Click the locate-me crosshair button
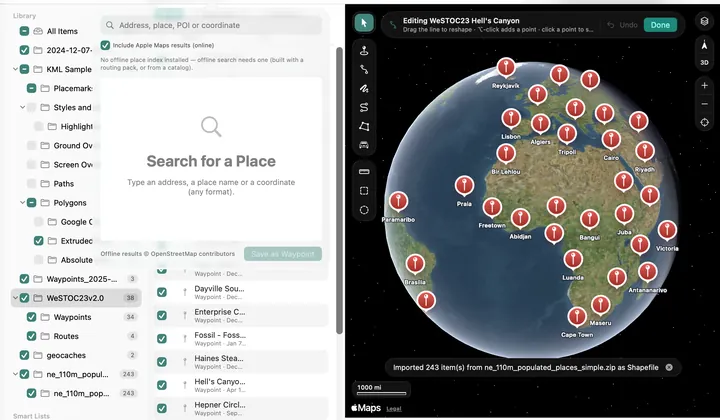 tap(704, 123)
